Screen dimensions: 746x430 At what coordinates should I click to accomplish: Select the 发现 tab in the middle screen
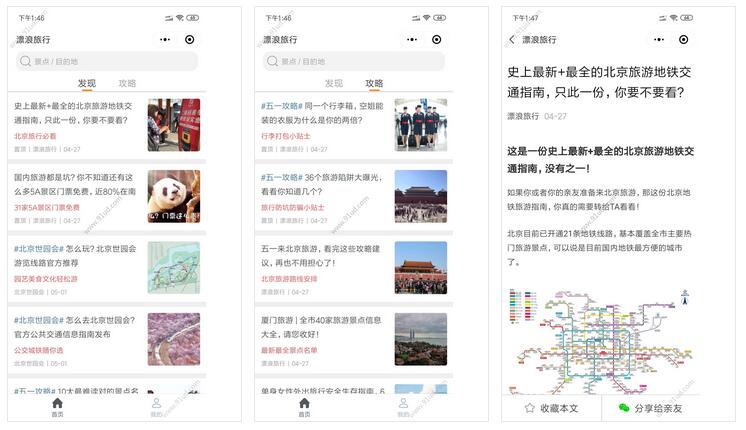pyautogui.click(x=334, y=83)
